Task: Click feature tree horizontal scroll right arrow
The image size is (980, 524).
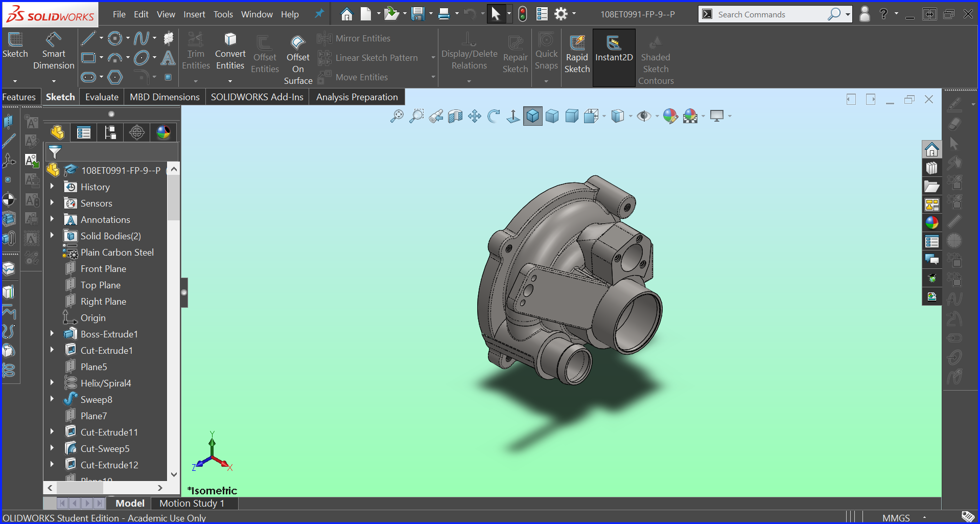Action: (160, 488)
